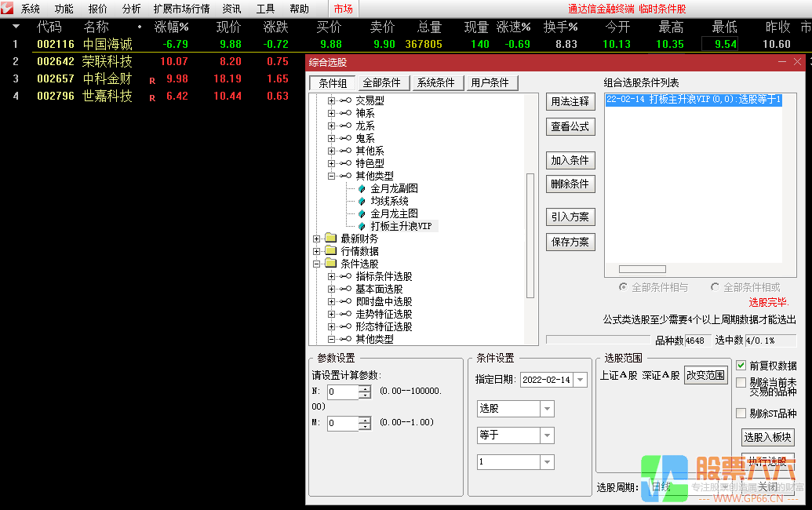Open the 工具 menu
The width and height of the screenshot is (812, 510).
pos(266,9)
